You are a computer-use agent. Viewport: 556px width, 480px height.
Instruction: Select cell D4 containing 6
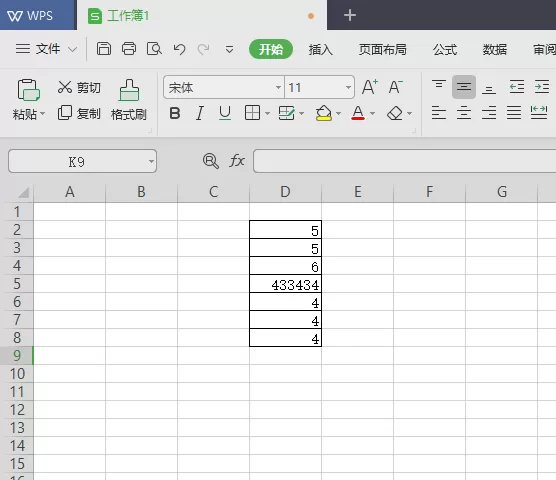285,266
